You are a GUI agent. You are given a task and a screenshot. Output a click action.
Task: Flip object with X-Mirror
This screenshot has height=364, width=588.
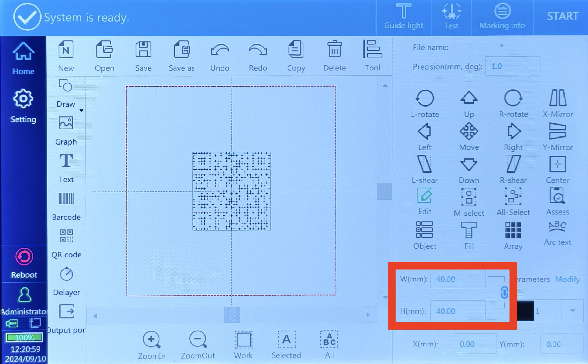coord(558,104)
